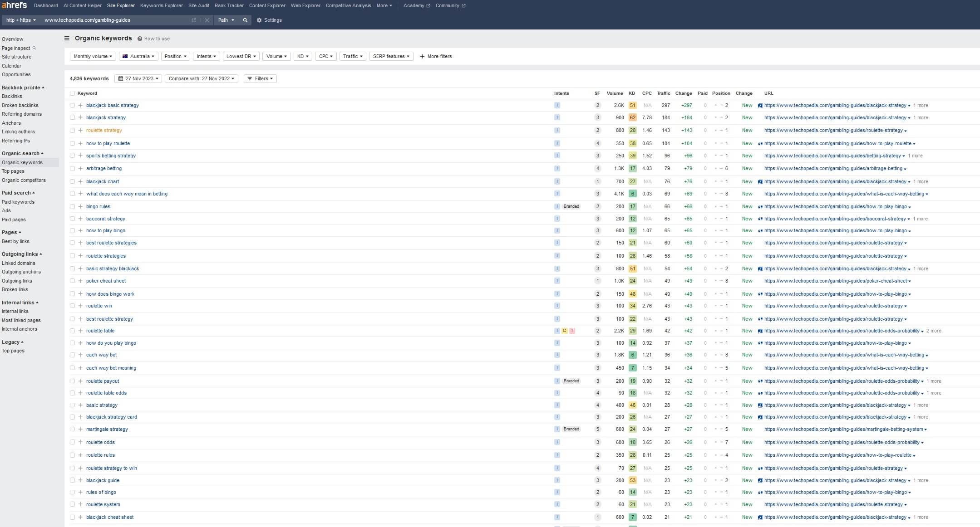
Task: Click the Keywords Explorer tool icon
Action: pyautogui.click(x=161, y=5)
